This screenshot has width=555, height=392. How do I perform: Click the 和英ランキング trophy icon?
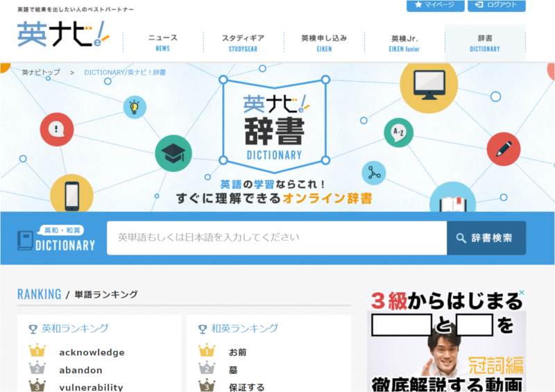pos(203,330)
